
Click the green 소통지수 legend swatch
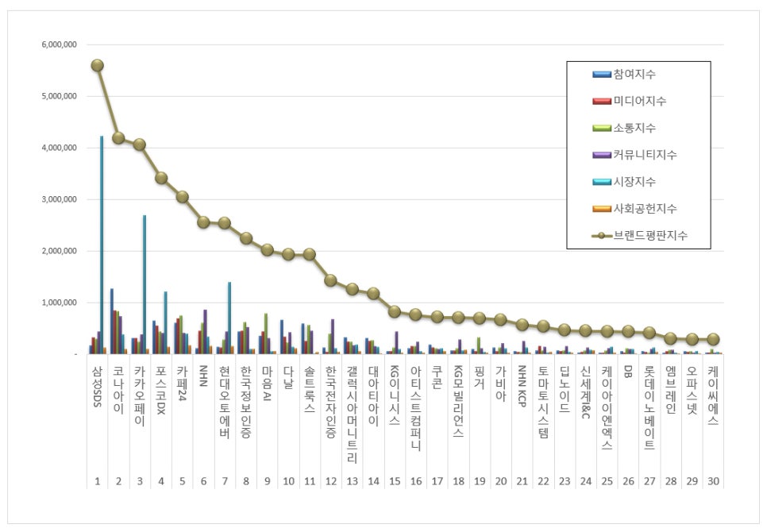[602, 128]
